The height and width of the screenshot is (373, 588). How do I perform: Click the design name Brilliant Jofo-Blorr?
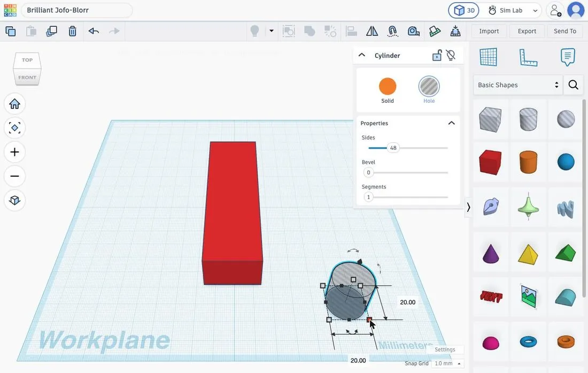coord(58,10)
